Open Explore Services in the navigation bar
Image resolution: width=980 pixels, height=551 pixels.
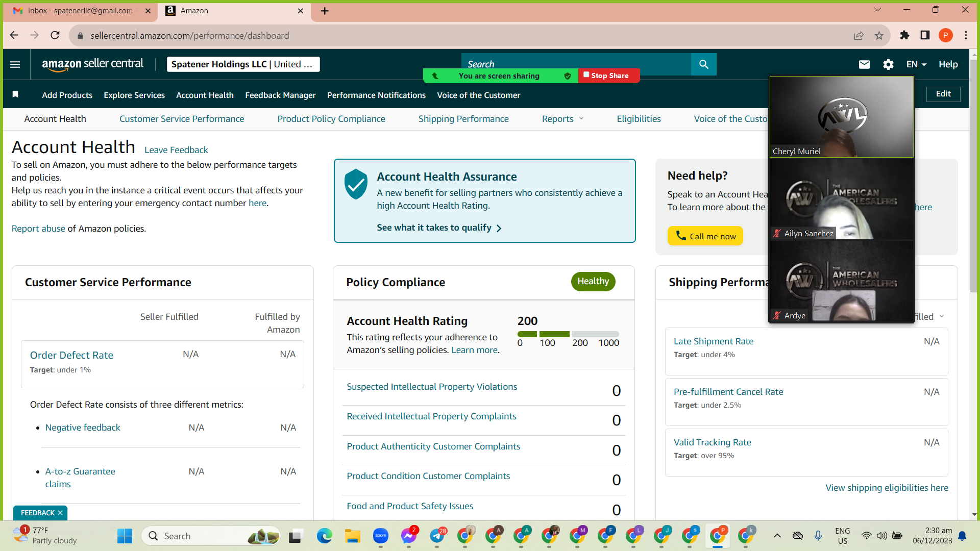(x=134, y=95)
